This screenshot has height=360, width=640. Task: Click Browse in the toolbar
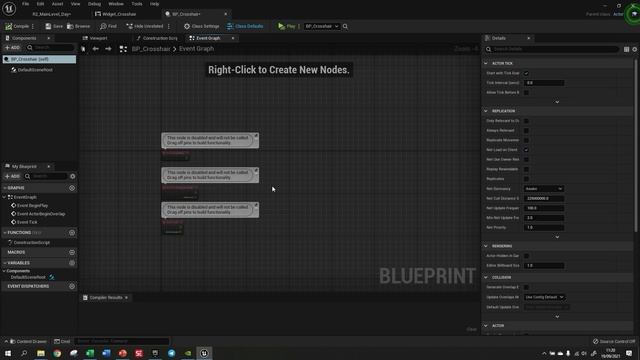point(78,26)
